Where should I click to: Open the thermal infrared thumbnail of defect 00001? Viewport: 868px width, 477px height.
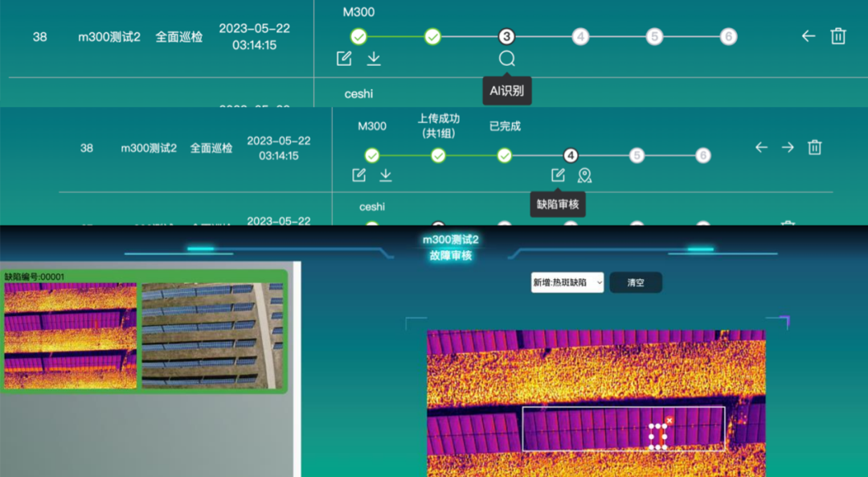tap(71, 335)
